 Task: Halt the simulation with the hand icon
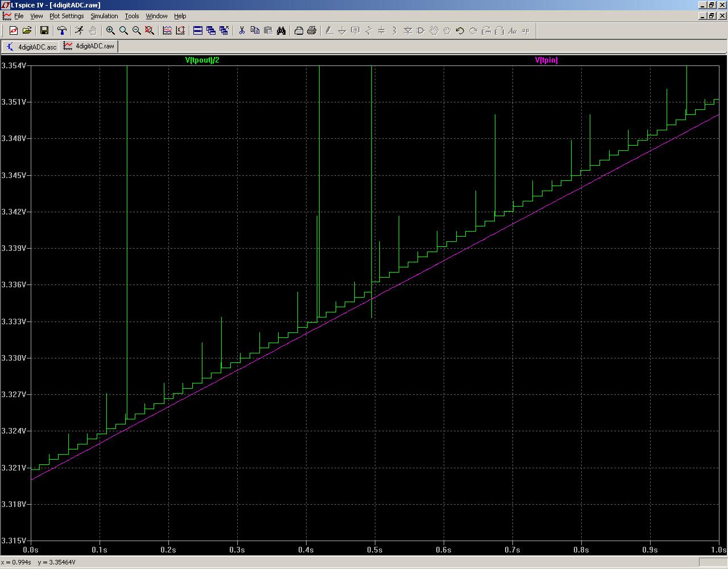pos(93,31)
